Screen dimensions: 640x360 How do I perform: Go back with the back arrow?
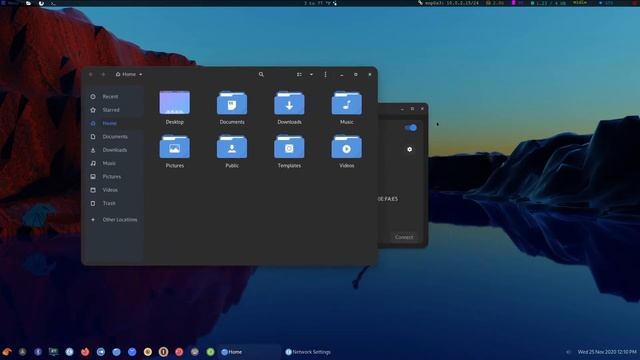(x=91, y=74)
